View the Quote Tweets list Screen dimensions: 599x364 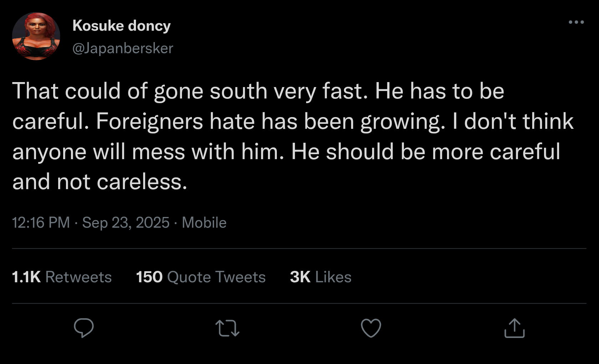[216, 277]
